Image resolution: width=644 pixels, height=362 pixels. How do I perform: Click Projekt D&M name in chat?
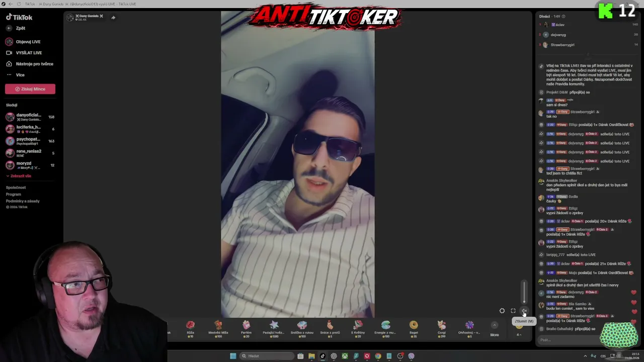pyautogui.click(x=557, y=93)
